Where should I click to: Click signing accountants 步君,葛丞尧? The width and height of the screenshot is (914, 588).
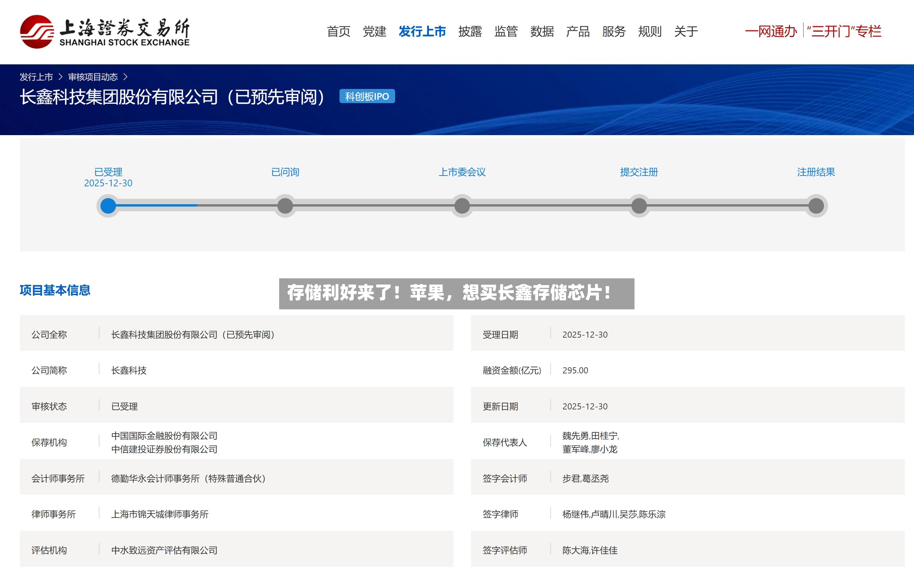point(585,478)
